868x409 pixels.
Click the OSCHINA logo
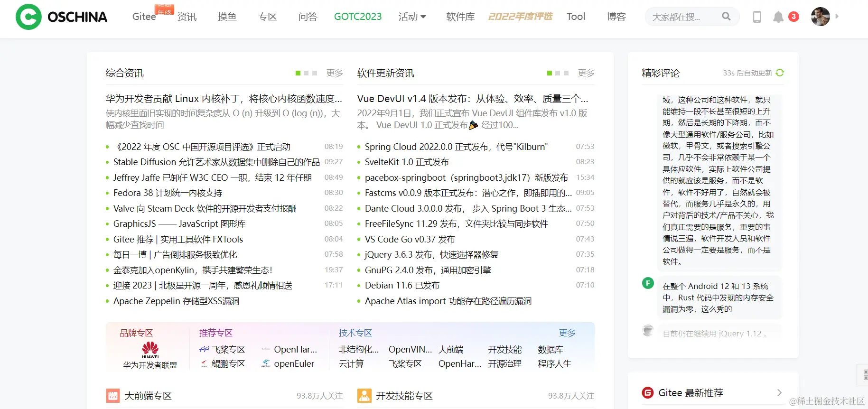coord(62,17)
